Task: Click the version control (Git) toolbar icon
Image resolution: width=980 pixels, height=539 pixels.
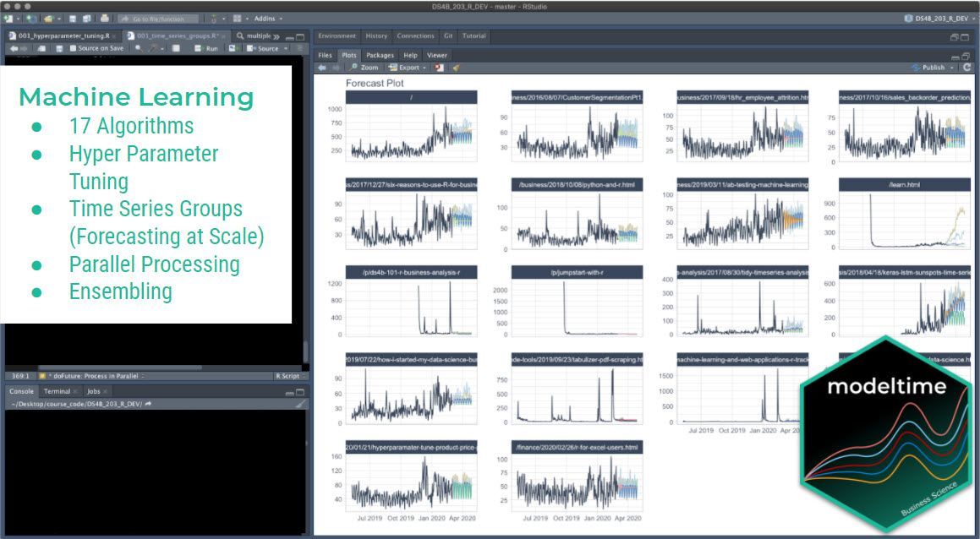Action: click(x=214, y=19)
